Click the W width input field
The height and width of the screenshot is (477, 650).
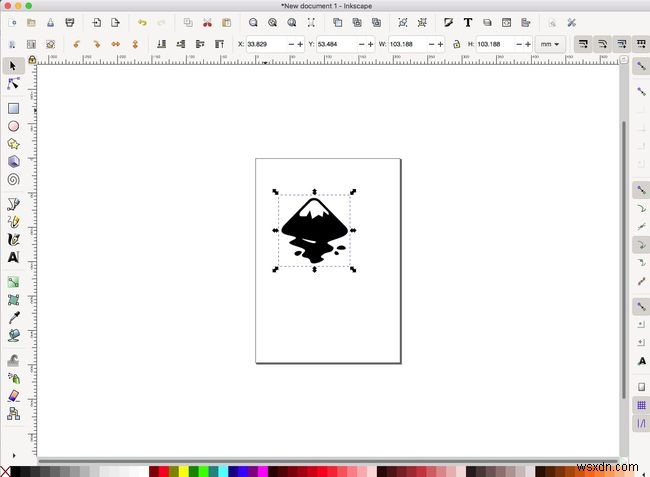tap(408, 44)
